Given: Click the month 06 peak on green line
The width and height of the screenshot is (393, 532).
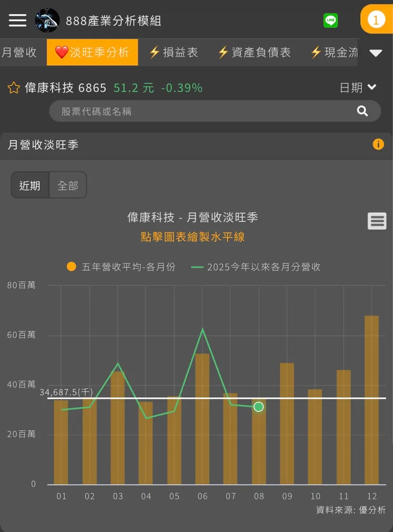Looking at the screenshot, I should 203,329.
